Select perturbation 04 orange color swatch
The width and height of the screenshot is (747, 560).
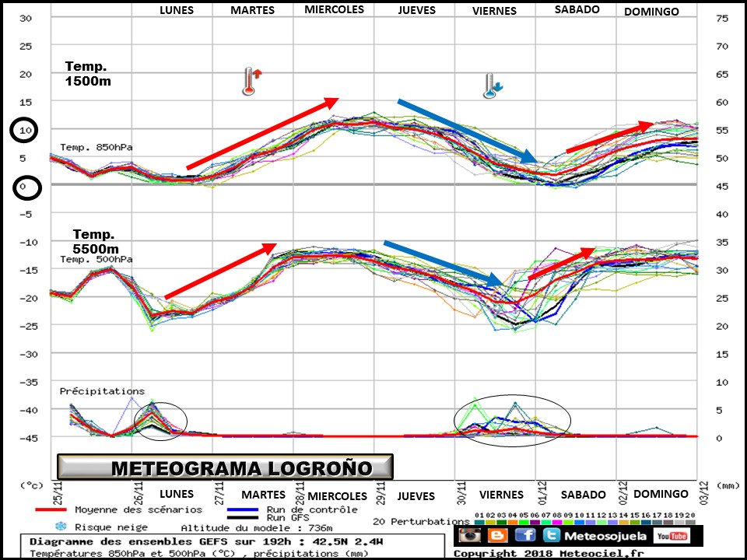[513, 523]
